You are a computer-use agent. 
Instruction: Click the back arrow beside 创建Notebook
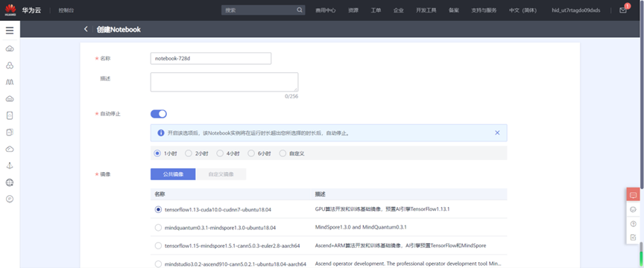[x=86, y=29]
